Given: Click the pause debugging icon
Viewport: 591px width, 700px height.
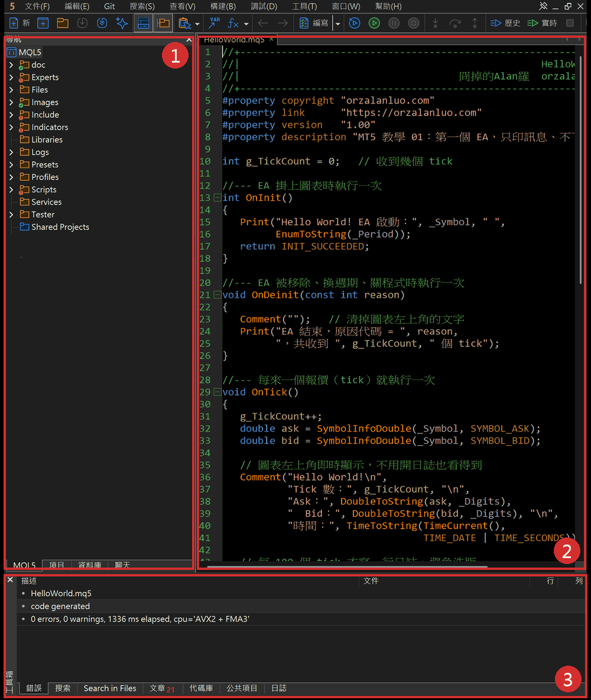Looking at the screenshot, I should 394,23.
